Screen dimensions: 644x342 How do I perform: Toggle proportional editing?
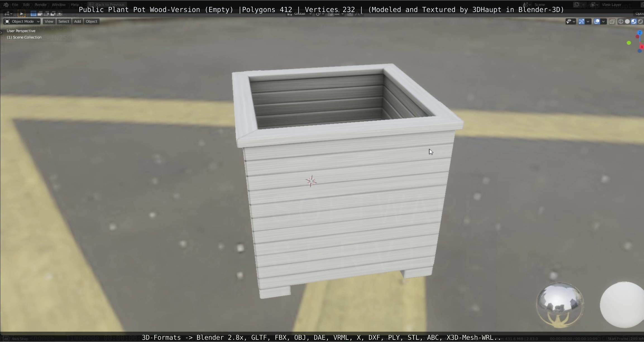coord(350,13)
